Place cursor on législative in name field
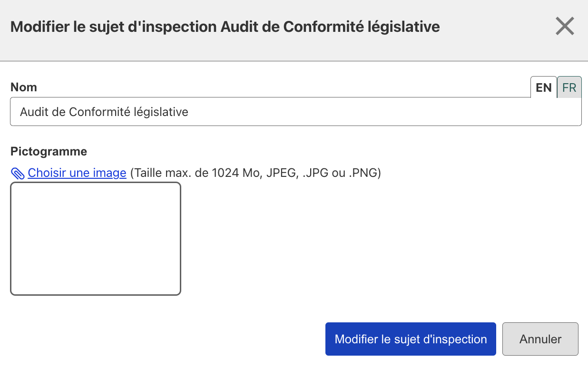588x368 pixels. (x=161, y=112)
